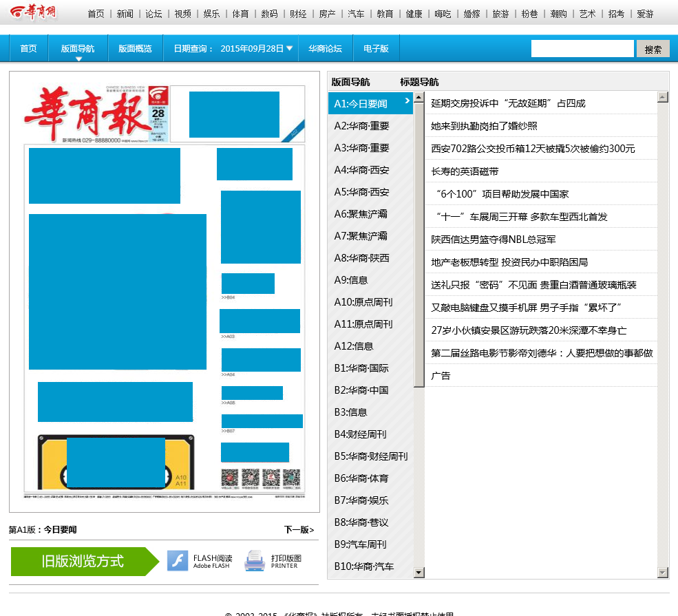Open article 陕西信达男篮夺得NBL总冠军
678x616 pixels.
point(494,240)
